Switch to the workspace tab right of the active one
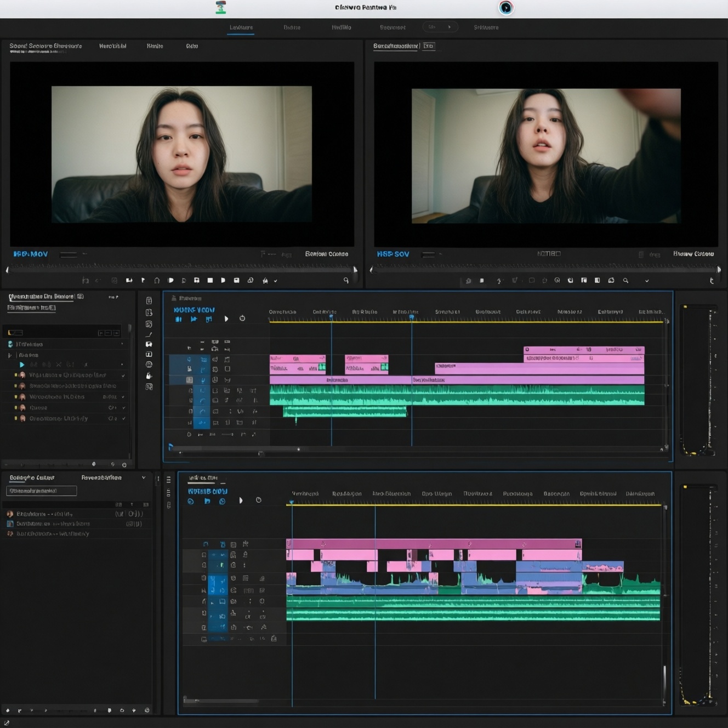 (292, 27)
